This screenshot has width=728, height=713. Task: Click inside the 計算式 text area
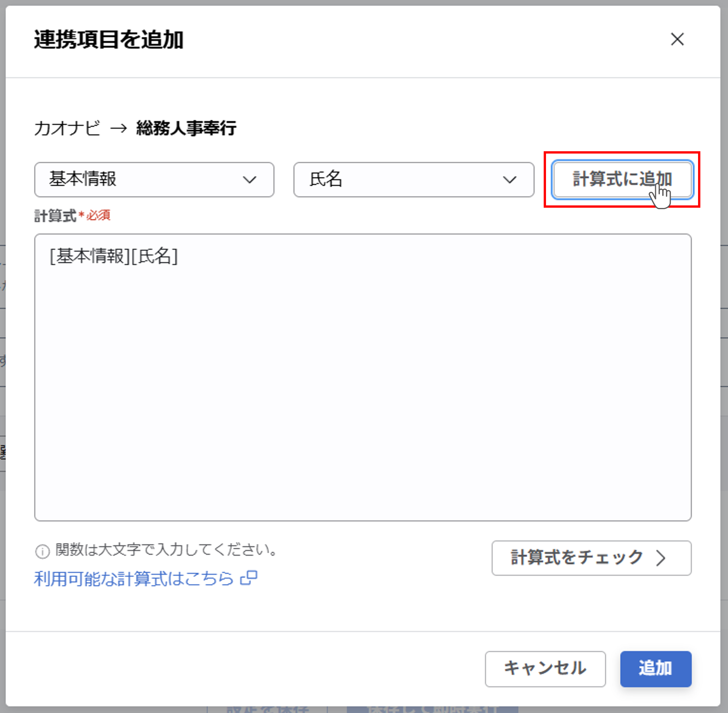(363, 377)
